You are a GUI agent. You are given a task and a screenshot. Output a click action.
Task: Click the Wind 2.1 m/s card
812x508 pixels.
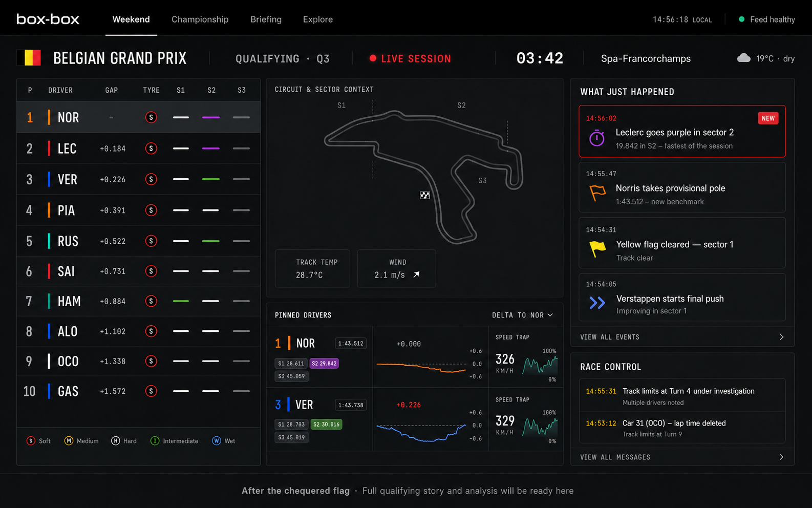[396, 268]
